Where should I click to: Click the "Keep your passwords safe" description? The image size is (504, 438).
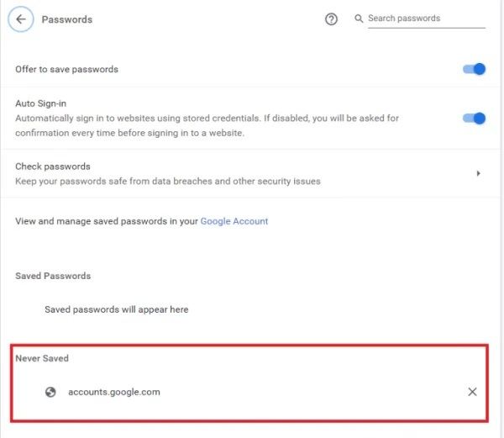click(x=168, y=181)
